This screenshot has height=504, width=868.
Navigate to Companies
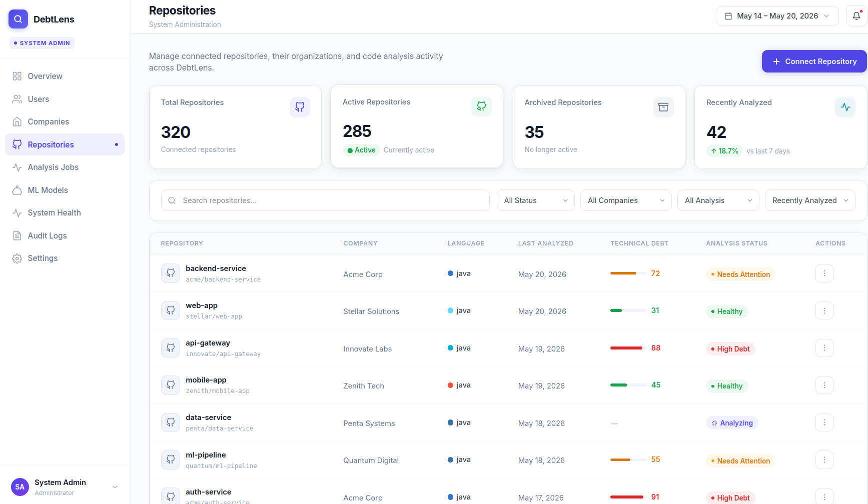65,121
